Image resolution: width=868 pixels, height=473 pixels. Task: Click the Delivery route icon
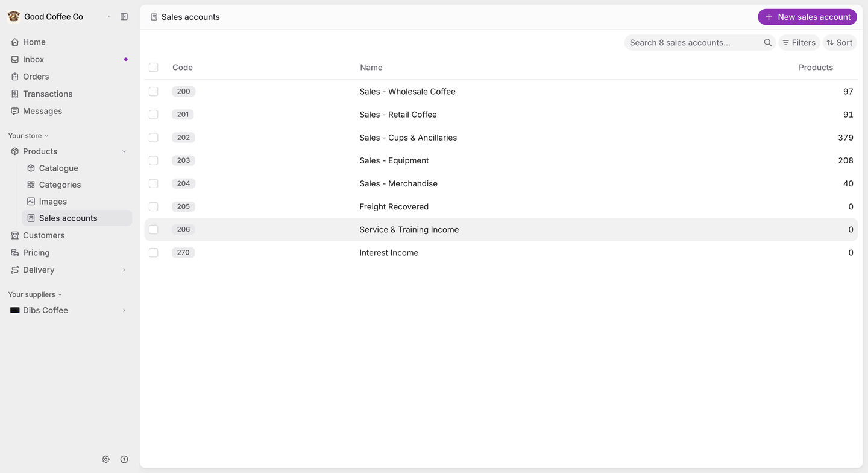[x=15, y=270]
